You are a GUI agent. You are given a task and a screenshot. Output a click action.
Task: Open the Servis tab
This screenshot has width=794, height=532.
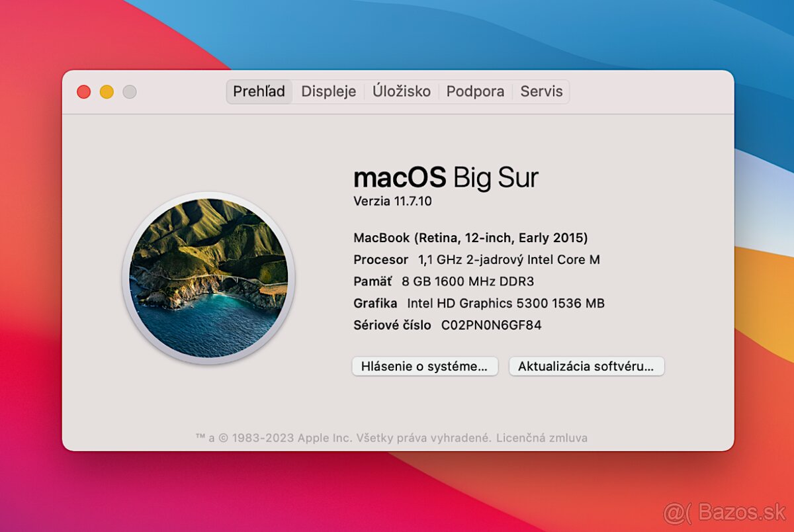[541, 91]
